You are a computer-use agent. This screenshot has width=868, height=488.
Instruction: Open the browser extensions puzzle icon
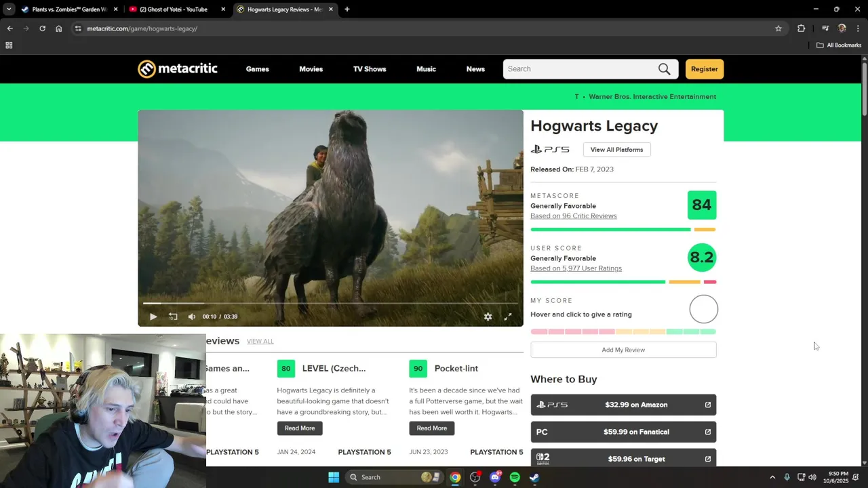(802, 28)
